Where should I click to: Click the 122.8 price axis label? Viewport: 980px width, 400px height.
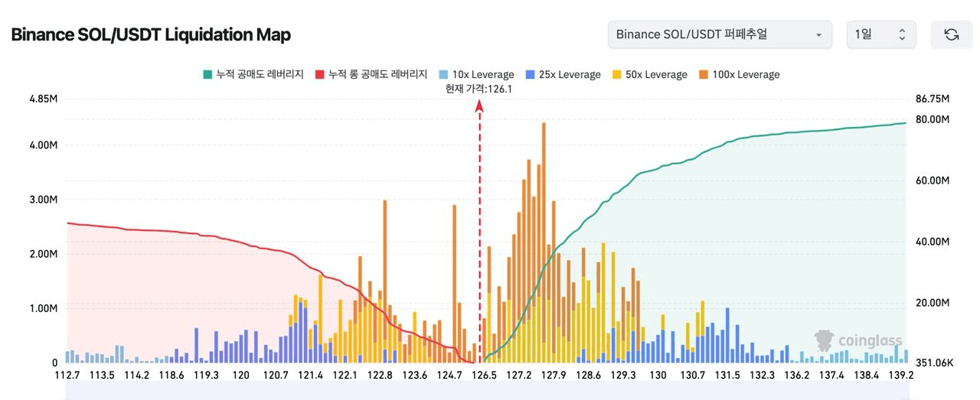coord(380,375)
